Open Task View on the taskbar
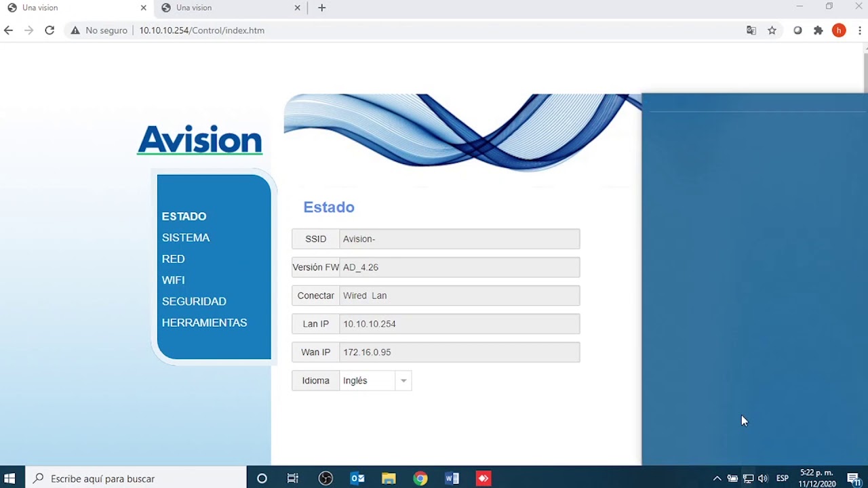This screenshot has height=488, width=868. [x=293, y=479]
